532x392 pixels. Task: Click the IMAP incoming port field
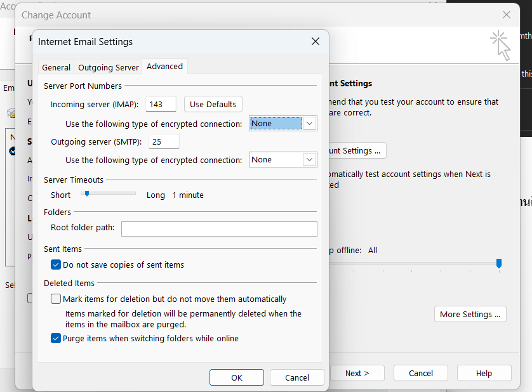point(161,104)
